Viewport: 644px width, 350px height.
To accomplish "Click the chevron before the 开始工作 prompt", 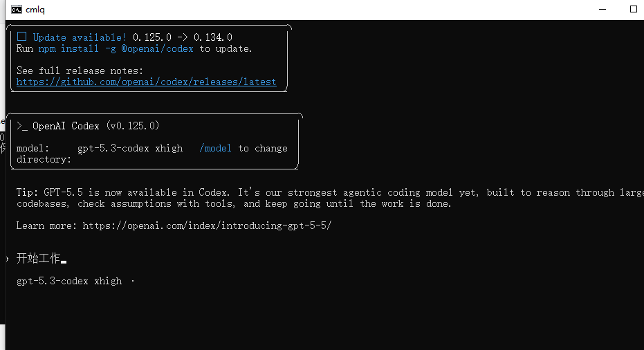I will [8, 259].
